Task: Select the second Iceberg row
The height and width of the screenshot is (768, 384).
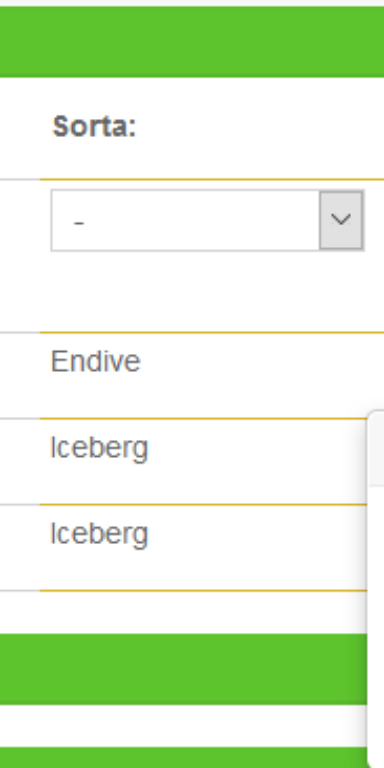Action: click(x=203, y=548)
